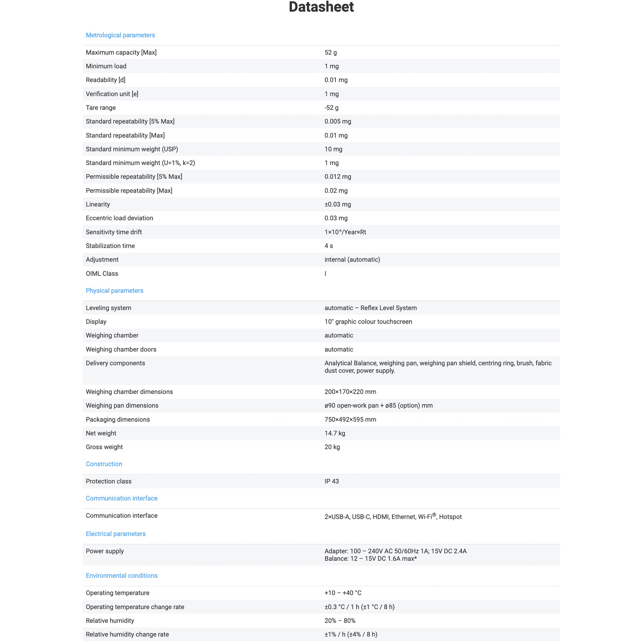The width and height of the screenshot is (644, 644).
Task: Click the Stabilization time row label
Action: pyautogui.click(x=110, y=246)
